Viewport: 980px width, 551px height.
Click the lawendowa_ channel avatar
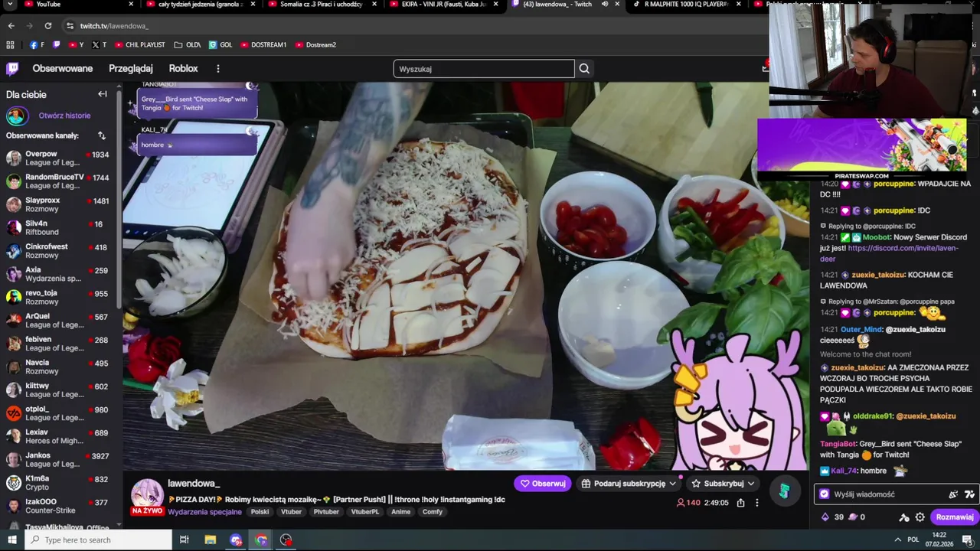(x=146, y=494)
